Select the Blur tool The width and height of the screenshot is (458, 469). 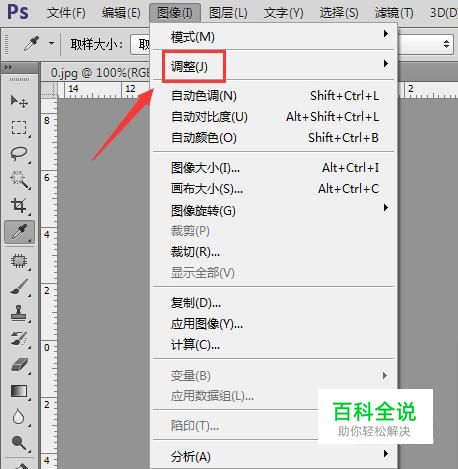tap(19, 417)
